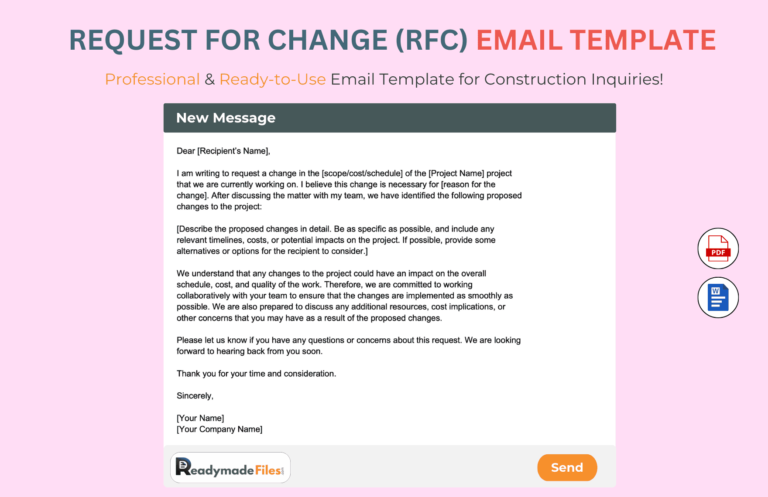Viewport: 768px width, 497px height.
Task: Click the "Please let us know" paragraph
Action: (x=348, y=346)
